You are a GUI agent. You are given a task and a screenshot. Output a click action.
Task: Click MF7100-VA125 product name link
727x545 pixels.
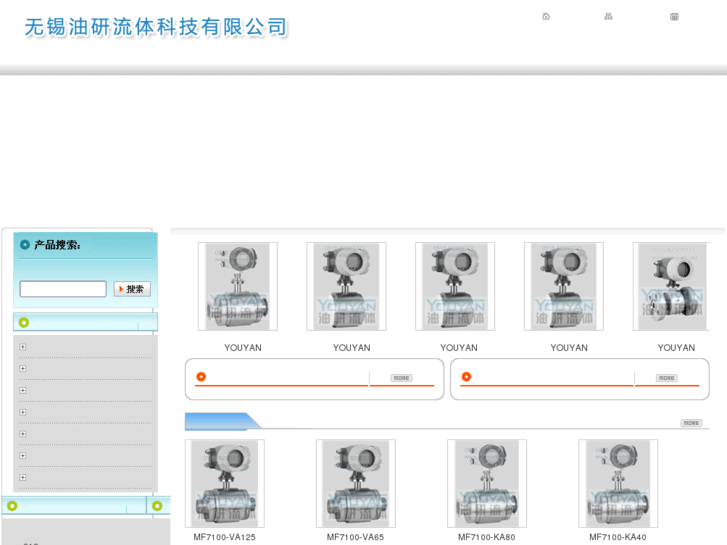[224, 537]
